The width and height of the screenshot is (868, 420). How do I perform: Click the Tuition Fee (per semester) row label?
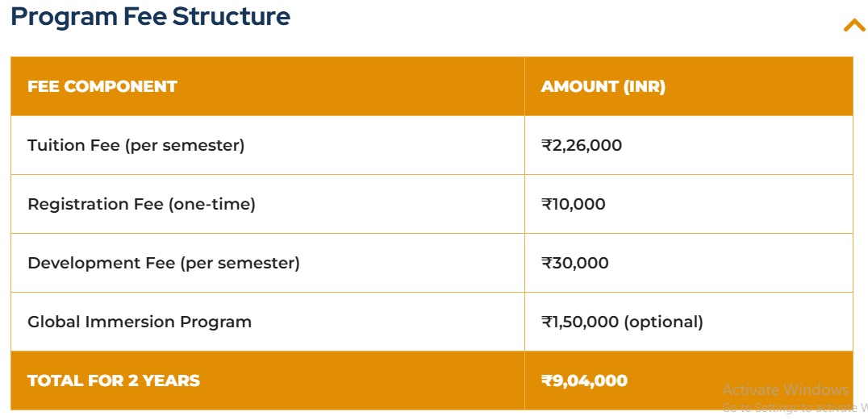coord(136,146)
